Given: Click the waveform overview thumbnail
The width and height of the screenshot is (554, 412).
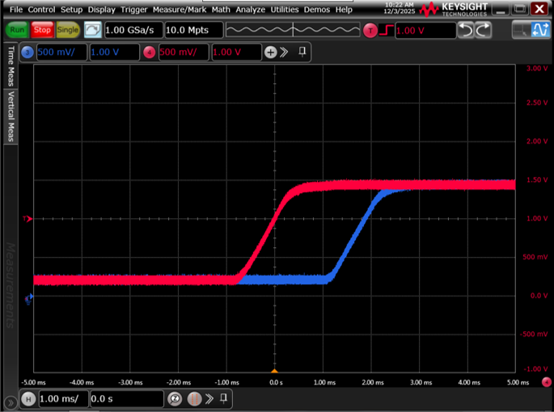Looking at the screenshot, I should point(293,30).
